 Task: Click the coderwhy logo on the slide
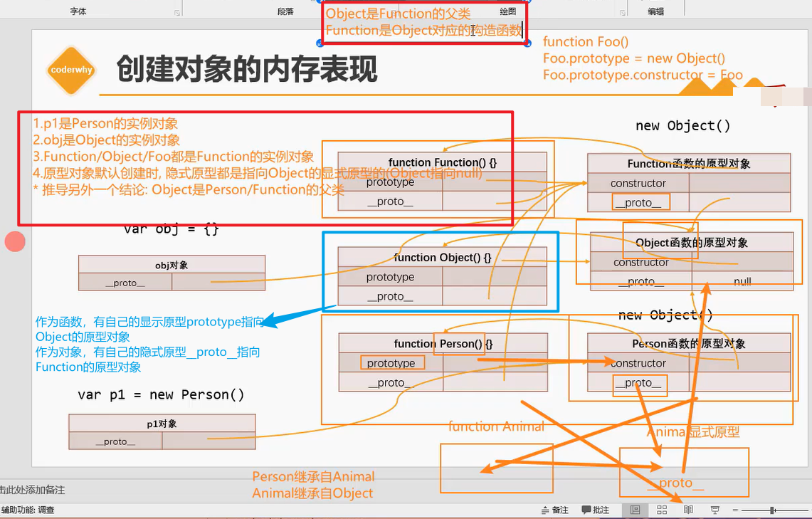tap(71, 70)
